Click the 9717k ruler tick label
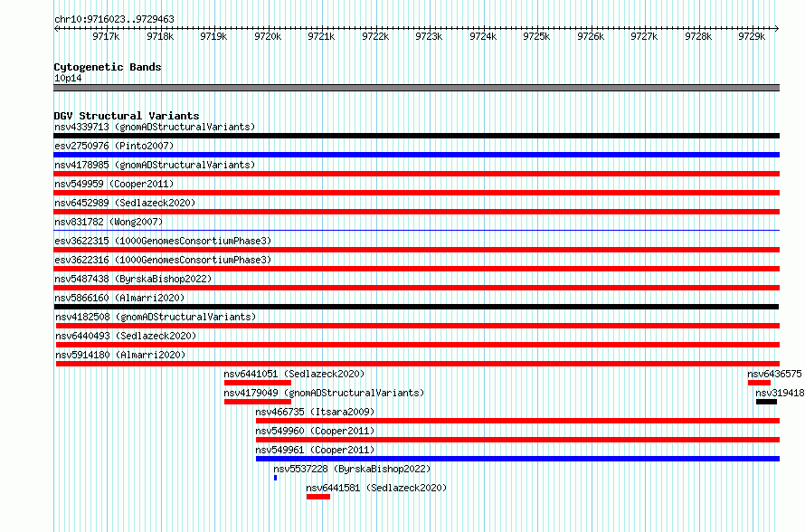Viewport: 805px width, 532px height. [106, 36]
